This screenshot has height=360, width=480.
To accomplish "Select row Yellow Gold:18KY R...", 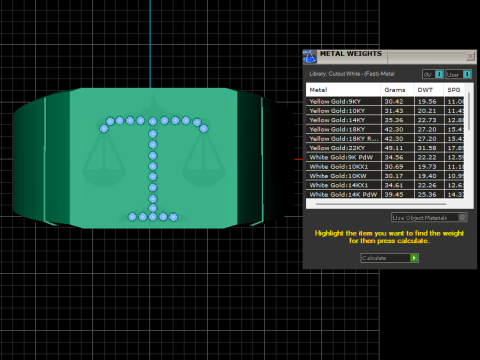I will [x=385, y=139].
